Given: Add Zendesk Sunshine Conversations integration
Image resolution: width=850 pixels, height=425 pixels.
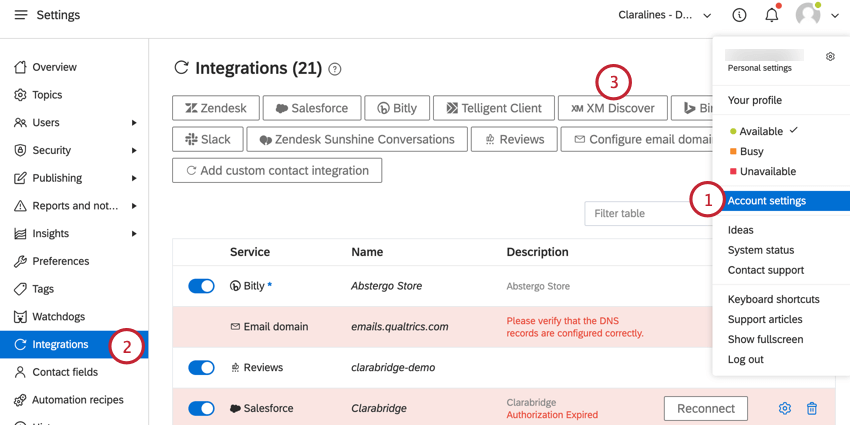Looking at the screenshot, I should point(357,139).
